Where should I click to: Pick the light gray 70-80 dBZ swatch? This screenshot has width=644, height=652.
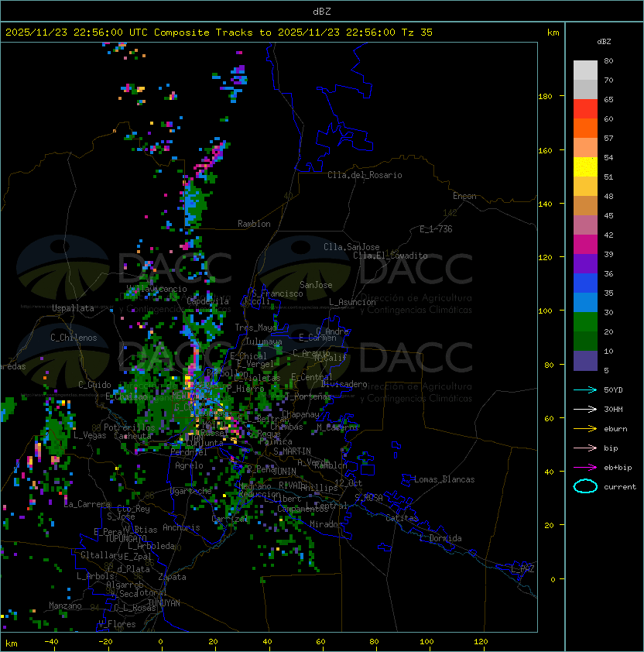[x=585, y=70]
